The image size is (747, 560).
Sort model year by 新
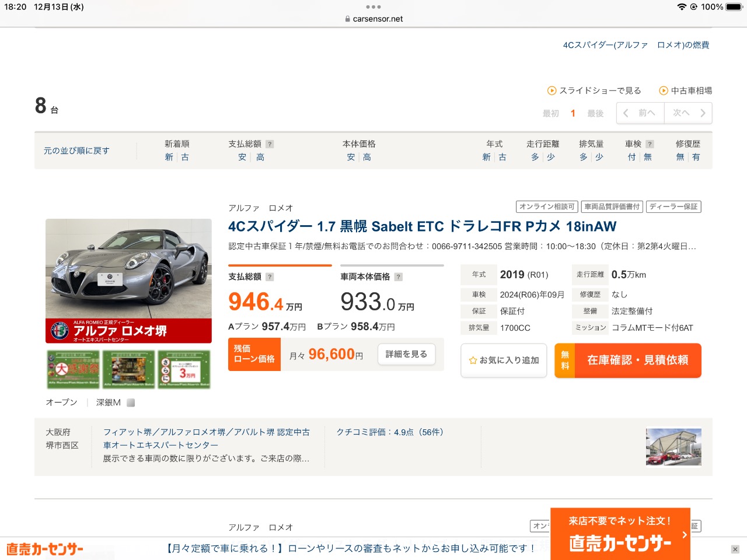[486, 157]
